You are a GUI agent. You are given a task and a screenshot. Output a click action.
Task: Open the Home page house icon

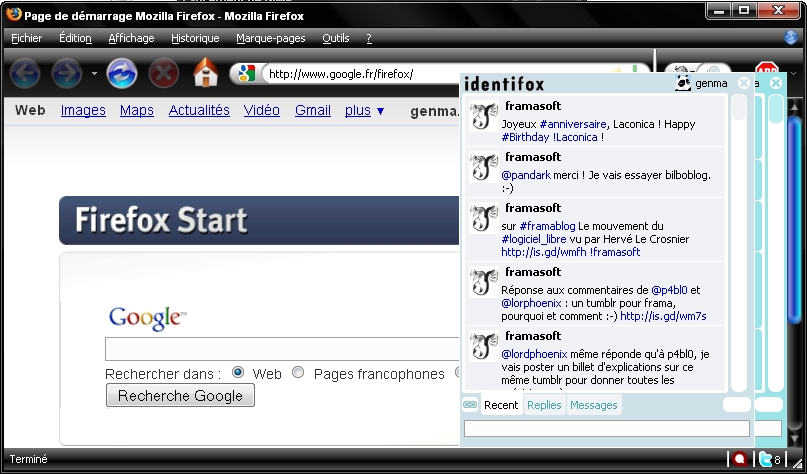pos(206,73)
